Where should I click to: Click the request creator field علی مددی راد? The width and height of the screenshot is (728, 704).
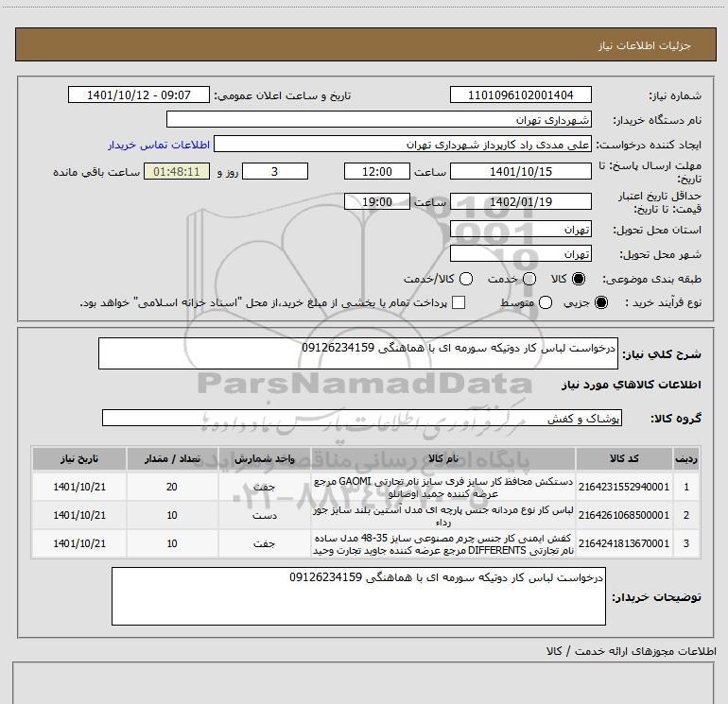[x=403, y=144]
